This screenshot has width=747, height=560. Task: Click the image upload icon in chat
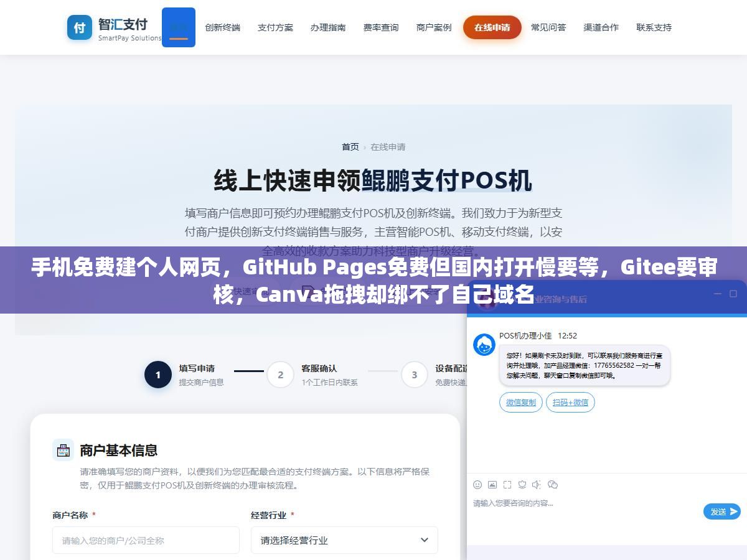492,485
